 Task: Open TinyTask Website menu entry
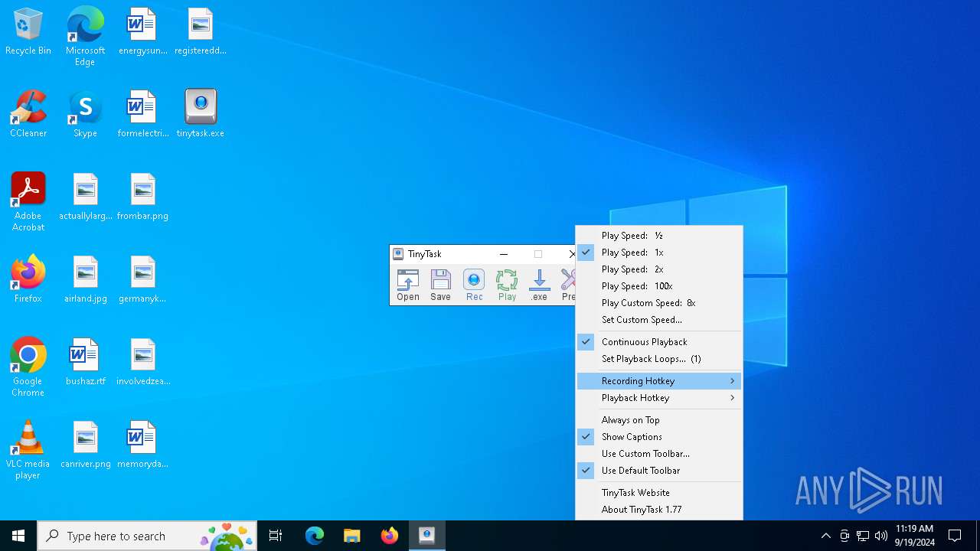659,493
